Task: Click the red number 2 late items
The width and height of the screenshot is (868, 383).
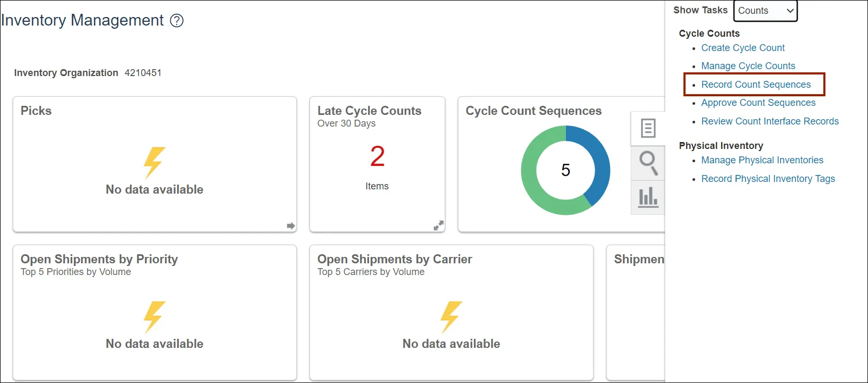Action: pos(377,156)
